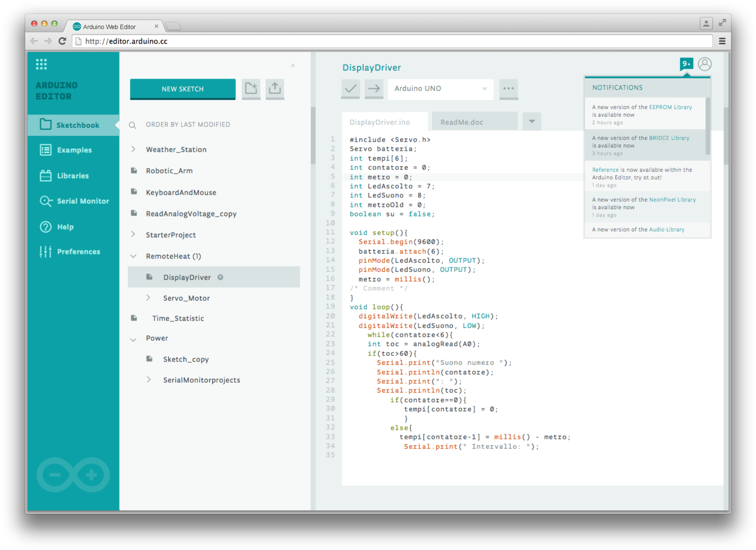Click the browser address bar
756x550 pixels.
[392, 41]
